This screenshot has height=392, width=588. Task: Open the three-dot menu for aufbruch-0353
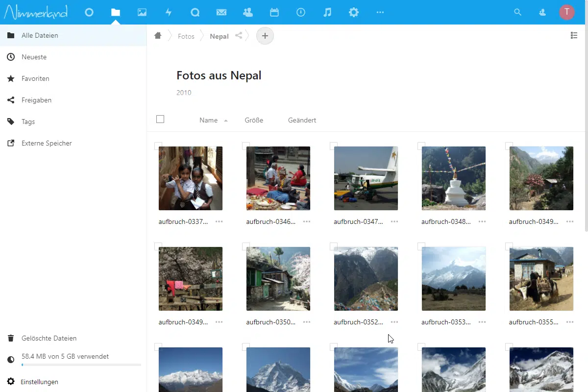pos(482,322)
